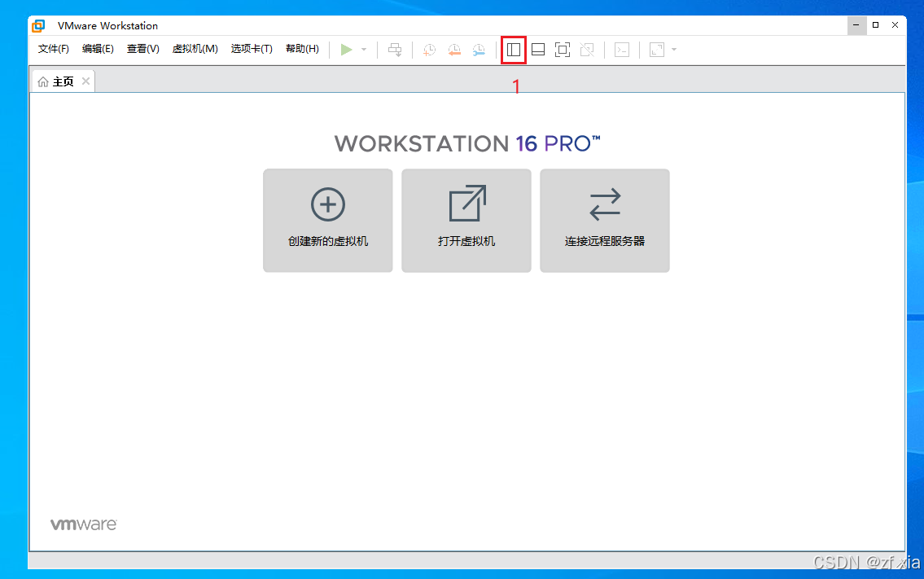924x579 pixels.
Task: Click the stretch guest display icon
Action: click(x=656, y=50)
